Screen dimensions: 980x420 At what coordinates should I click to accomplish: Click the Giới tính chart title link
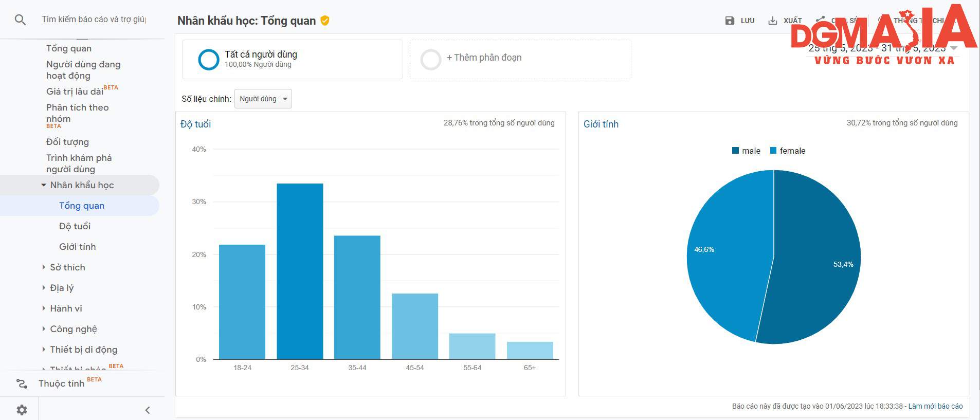601,124
